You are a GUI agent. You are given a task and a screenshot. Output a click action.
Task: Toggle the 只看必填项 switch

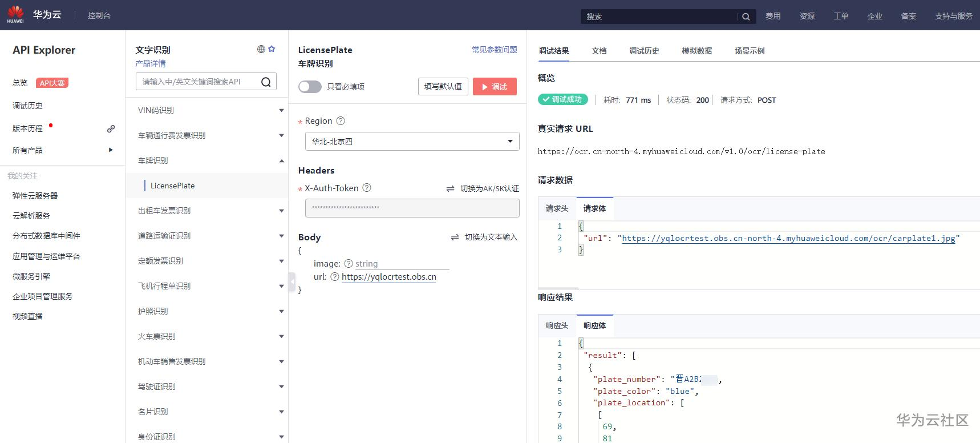310,87
